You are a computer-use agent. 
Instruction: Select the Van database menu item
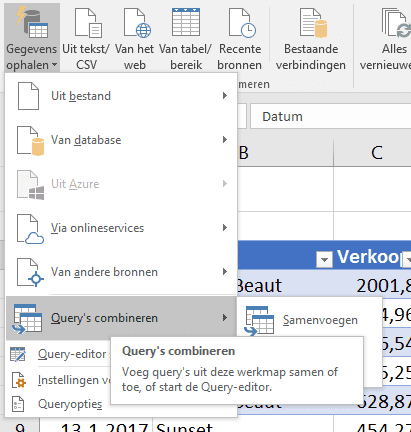(121, 140)
